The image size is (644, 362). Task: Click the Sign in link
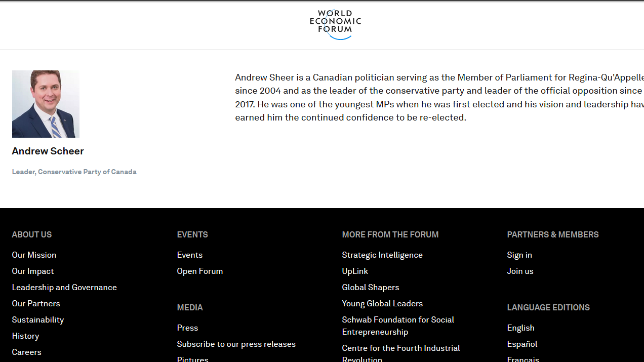click(x=519, y=255)
